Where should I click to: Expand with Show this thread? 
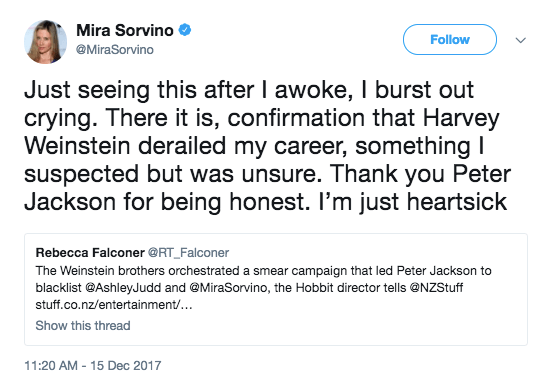(x=83, y=325)
